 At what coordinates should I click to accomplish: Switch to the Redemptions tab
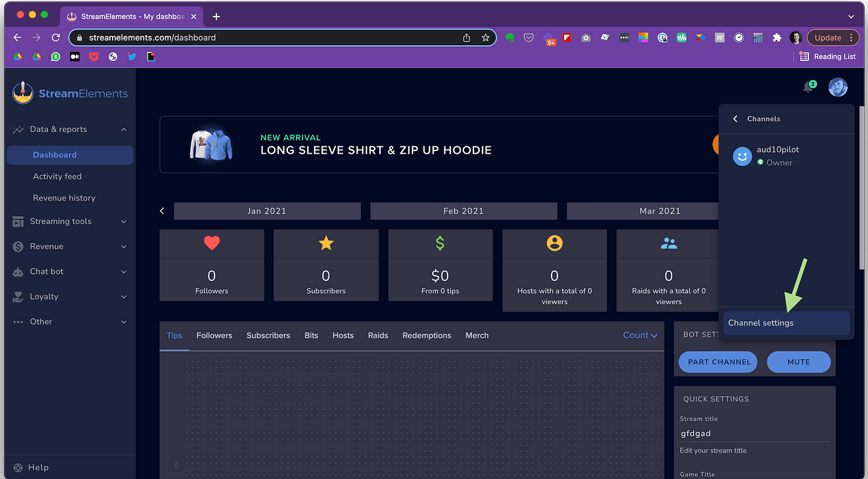tap(427, 335)
